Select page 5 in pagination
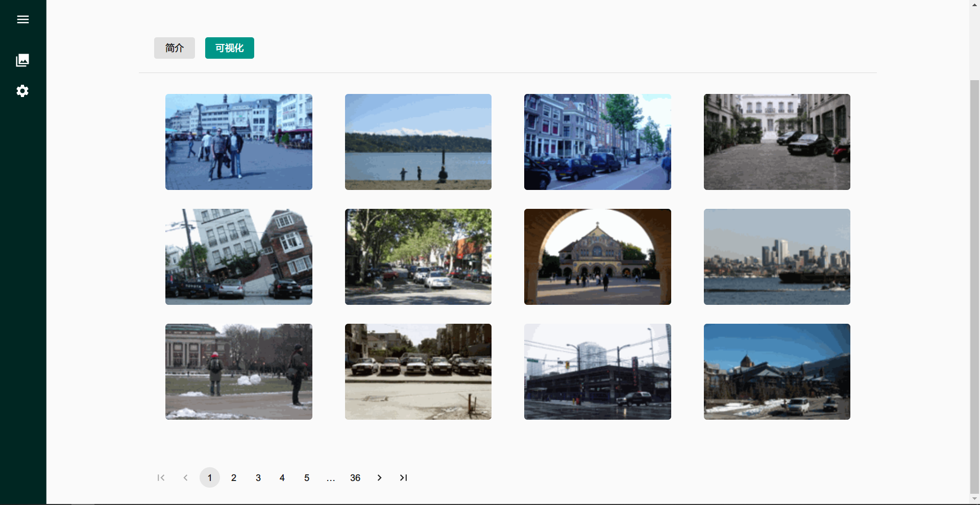Viewport: 980px width, 505px height. pos(307,477)
